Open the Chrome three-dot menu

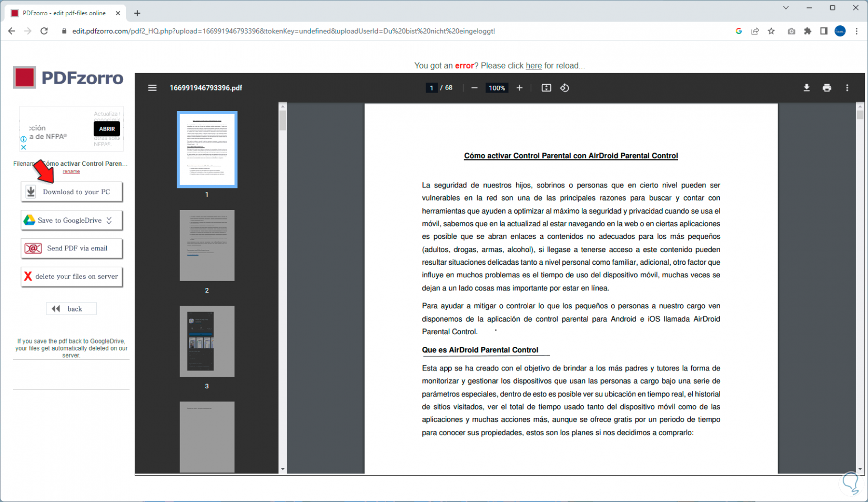point(856,31)
